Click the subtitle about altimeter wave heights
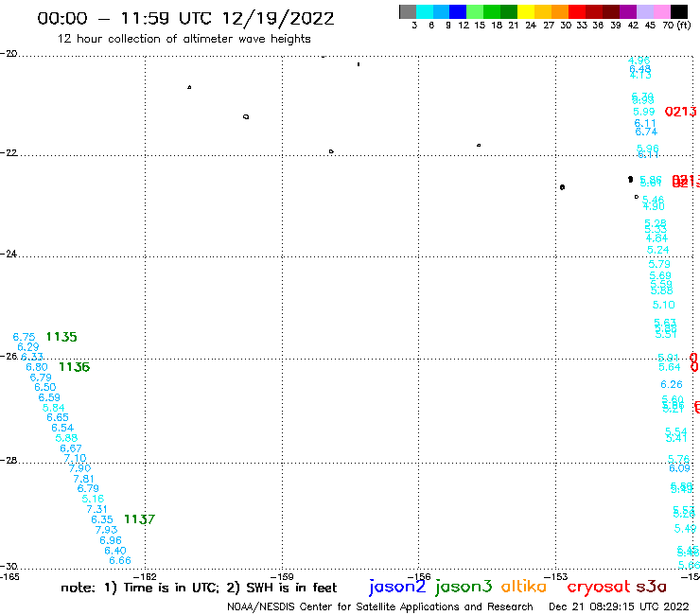This screenshot has height=615, width=700. [x=184, y=39]
